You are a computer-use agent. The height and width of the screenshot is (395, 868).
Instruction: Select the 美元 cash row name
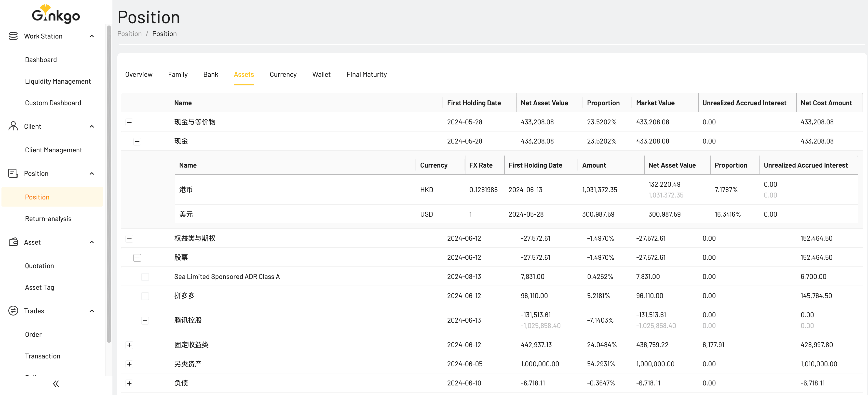186,214
